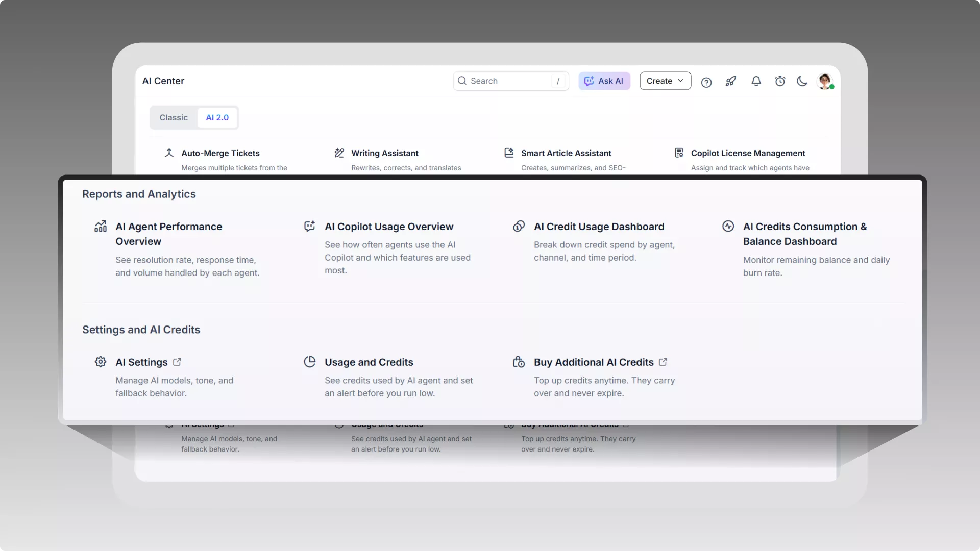Screen dimensions: 980x551
Task: Click the AI Agent Performance chart icon
Action: (101, 226)
